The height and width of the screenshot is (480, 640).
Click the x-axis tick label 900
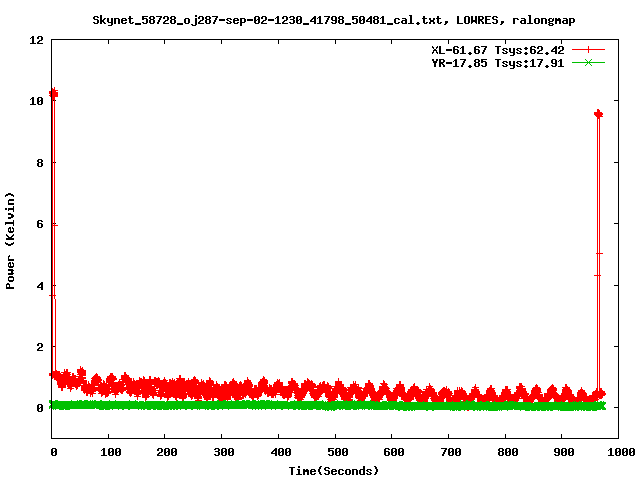(564, 452)
